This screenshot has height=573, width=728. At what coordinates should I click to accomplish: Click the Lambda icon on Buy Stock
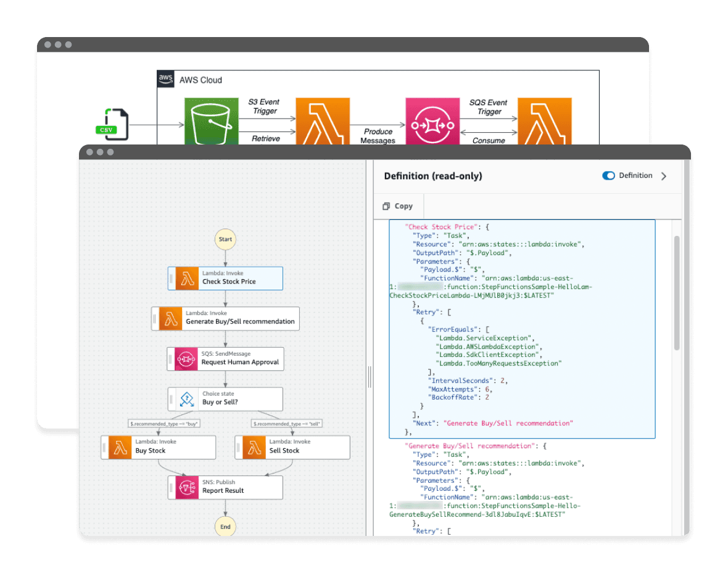[120, 447]
